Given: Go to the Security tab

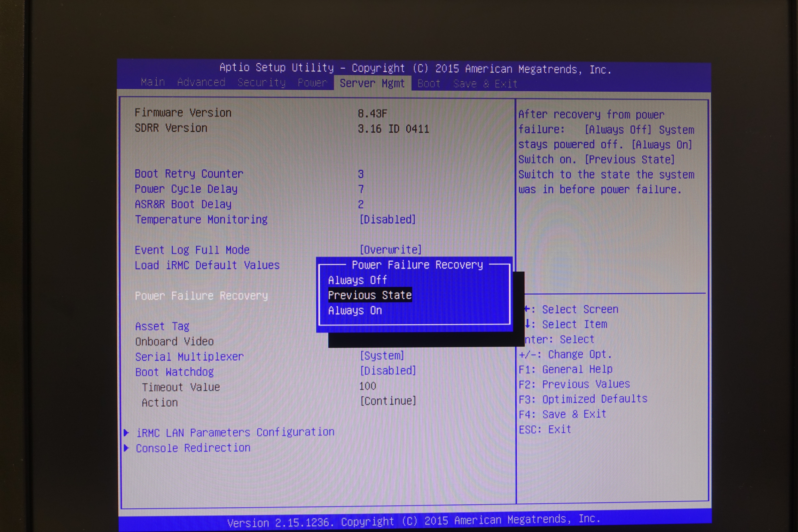Looking at the screenshot, I should [x=261, y=83].
